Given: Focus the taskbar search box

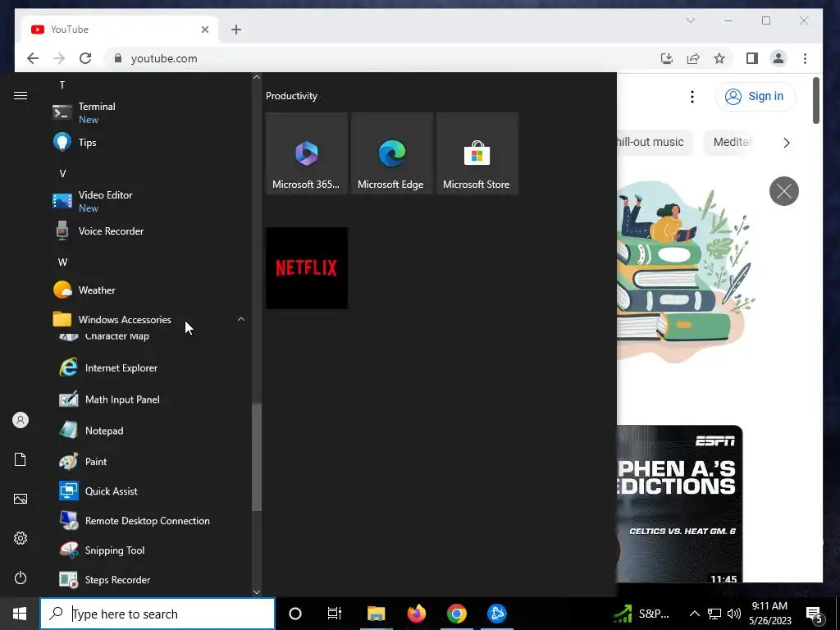Looking at the screenshot, I should pyautogui.click(x=157, y=614).
